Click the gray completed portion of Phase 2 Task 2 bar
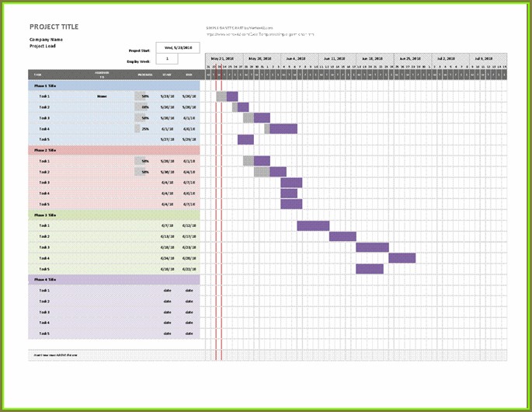Image resolution: width=532 pixels, height=412 pixels. (x=262, y=172)
